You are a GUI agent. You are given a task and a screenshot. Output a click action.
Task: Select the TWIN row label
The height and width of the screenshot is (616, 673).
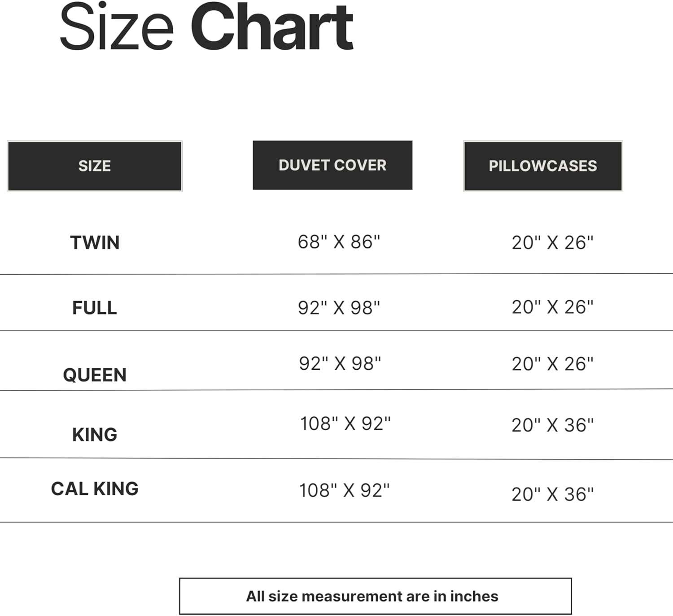[x=95, y=243]
